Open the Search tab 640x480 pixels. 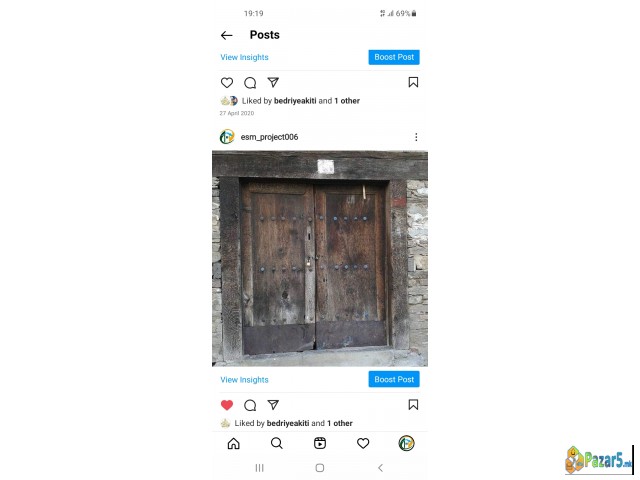[x=277, y=443]
